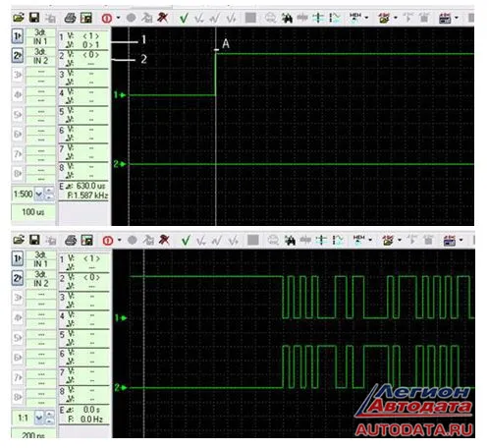This screenshot has width=489, height=448.
Task: Click the open file folder icon in top window
Action: [x=19, y=18]
